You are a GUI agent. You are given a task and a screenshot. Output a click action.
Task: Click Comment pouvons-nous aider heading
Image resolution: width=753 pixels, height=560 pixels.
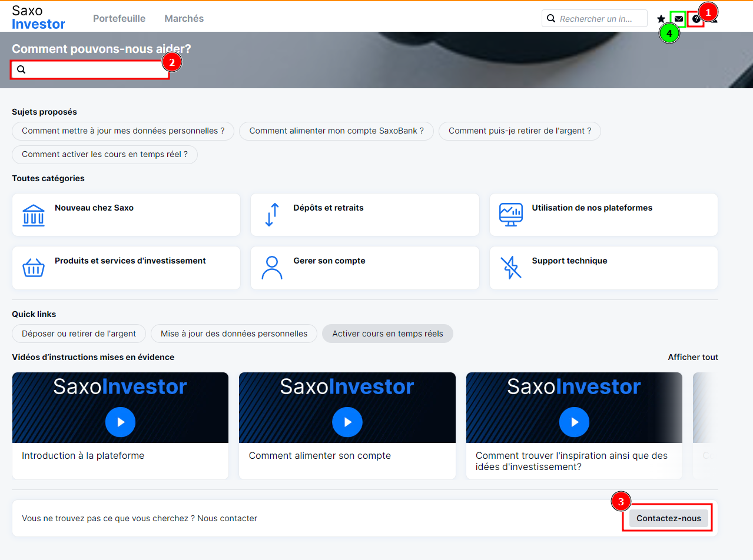[x=101, y=49]
